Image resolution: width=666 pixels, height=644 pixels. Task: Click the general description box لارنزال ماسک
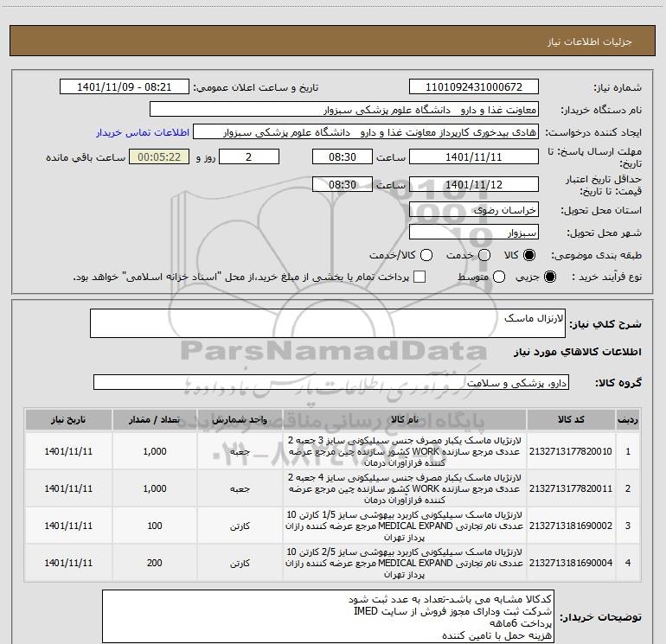click(x=328, y=323)
